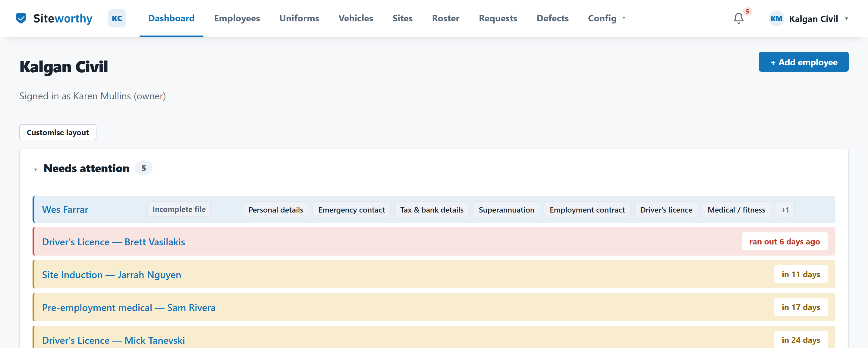Open the Vehicles tab
868x348 pixels.
pyautogui.click(x=356, y=18)
